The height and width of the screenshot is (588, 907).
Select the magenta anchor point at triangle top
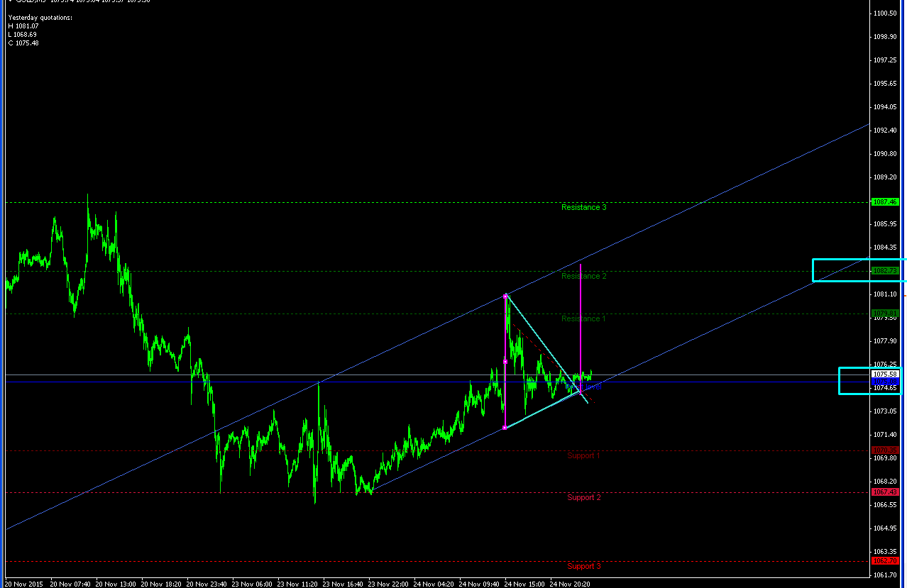tap(505, 296)
